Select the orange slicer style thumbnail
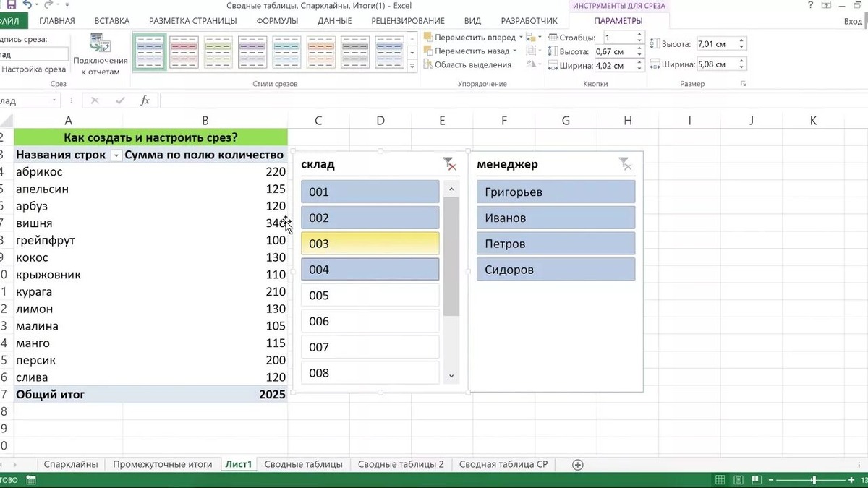This screenshot has width=868, height=488. click(x=321, y=52)
